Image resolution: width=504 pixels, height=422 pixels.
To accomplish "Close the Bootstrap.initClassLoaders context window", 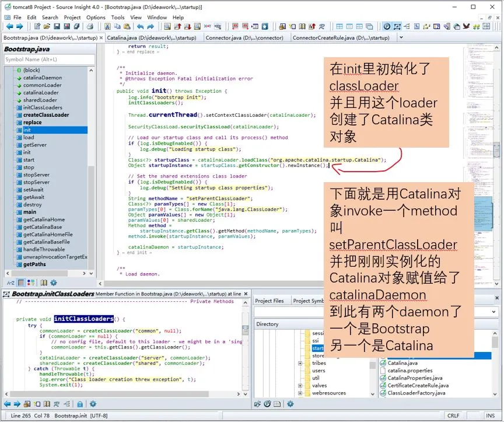I will click(x=246, y=294).
